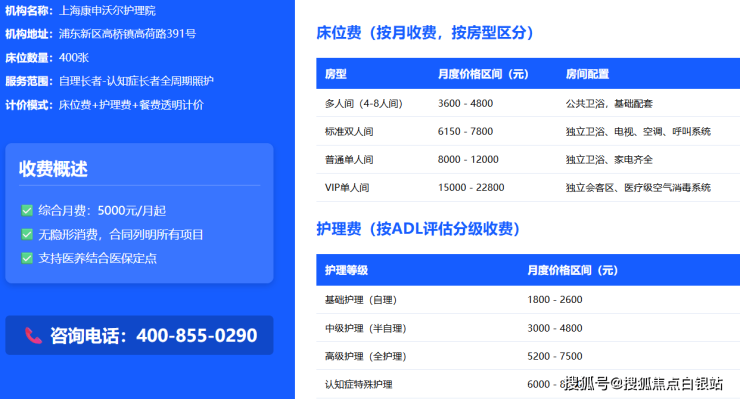Click the 高级护理 (全护理) row
The image size is (740, 399).
pos(528,356)
